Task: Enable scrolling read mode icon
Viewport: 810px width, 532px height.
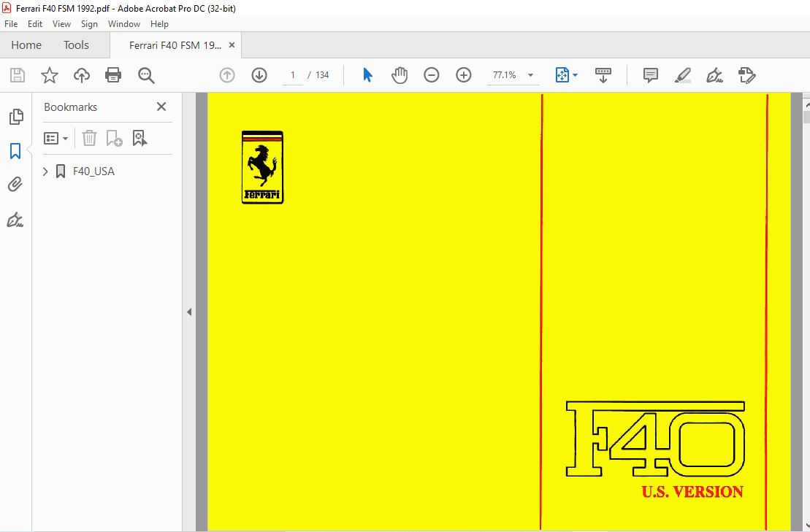Action: pos(603,75)
